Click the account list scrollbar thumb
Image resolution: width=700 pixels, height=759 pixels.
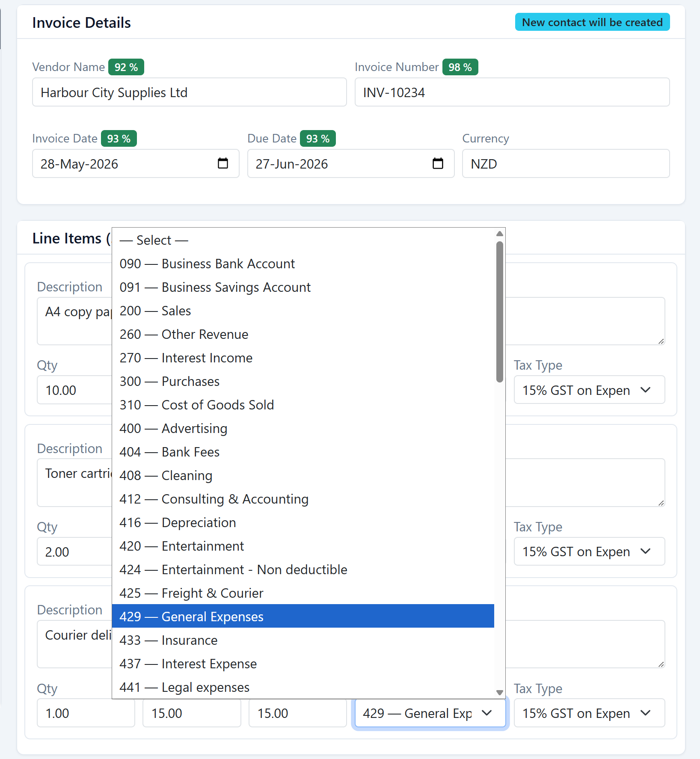[499, 311]
